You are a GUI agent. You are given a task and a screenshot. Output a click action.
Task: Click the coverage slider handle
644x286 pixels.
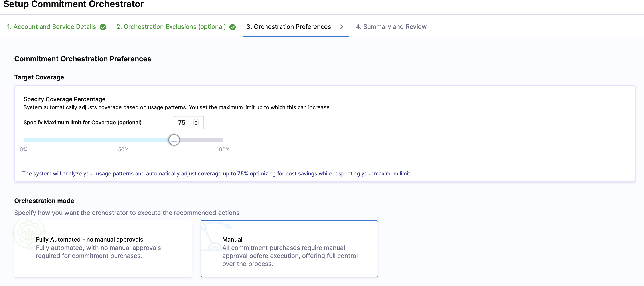[x=174, y=140]
